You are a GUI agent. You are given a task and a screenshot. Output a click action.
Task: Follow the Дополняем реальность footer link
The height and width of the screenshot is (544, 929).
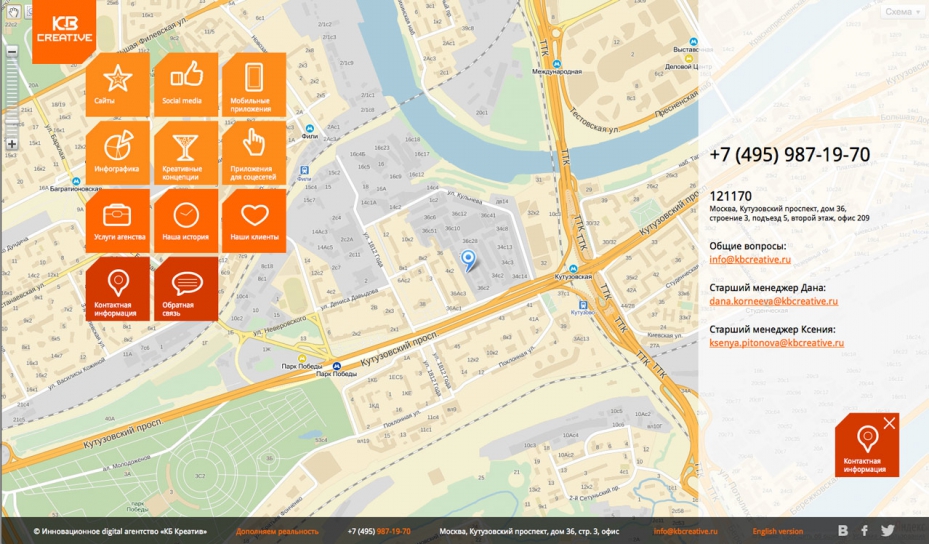tap(277, 532)
